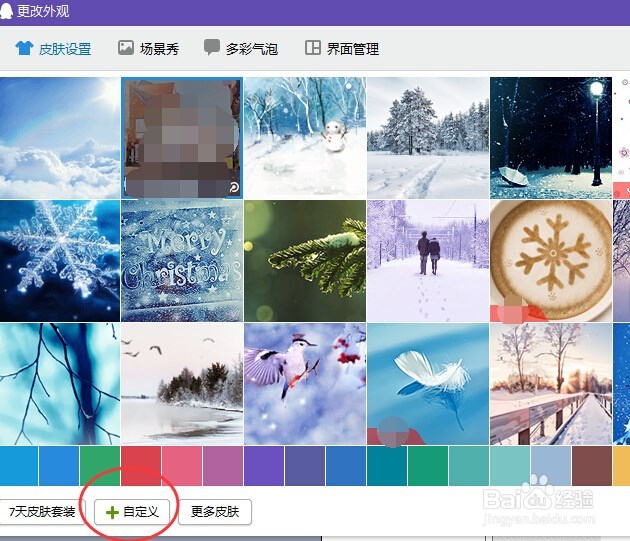Select the orange yellow swatch at edge
Screen dimensions: 630x541
pos(622,466)
